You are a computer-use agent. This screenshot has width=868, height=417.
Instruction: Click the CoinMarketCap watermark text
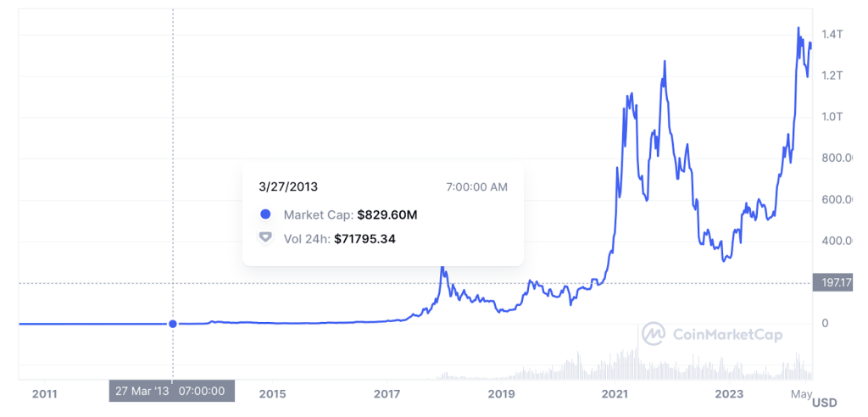727,335
